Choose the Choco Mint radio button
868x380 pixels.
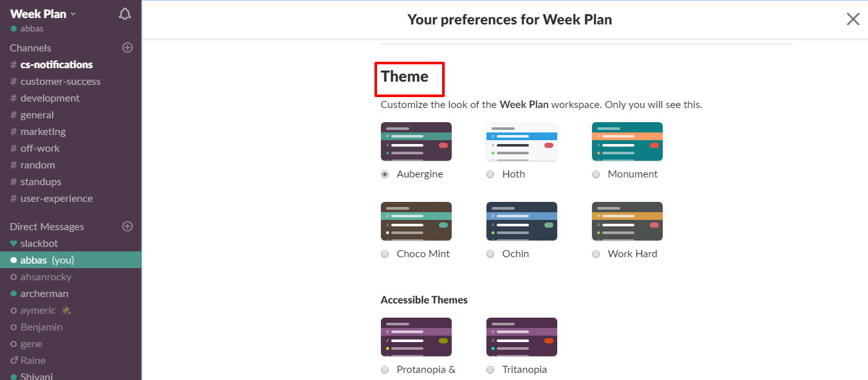[x=385, y=254]
